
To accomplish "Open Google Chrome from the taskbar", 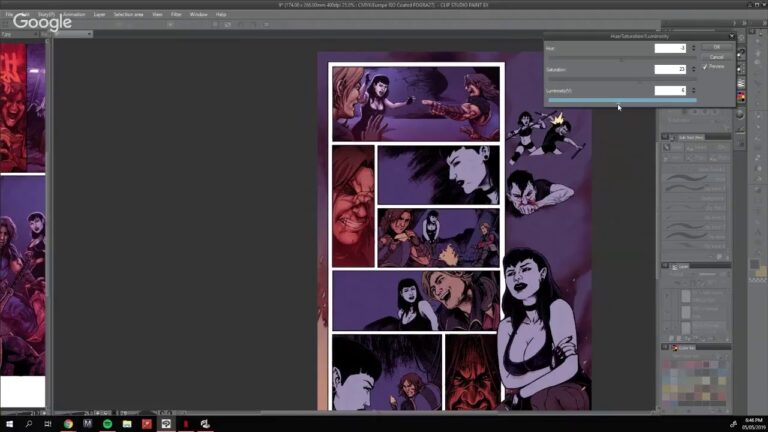I will 68,424.
